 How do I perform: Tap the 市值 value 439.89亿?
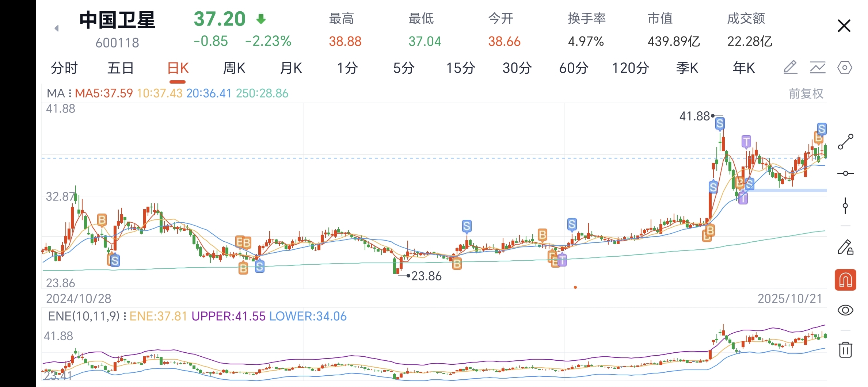click(674, 41)
